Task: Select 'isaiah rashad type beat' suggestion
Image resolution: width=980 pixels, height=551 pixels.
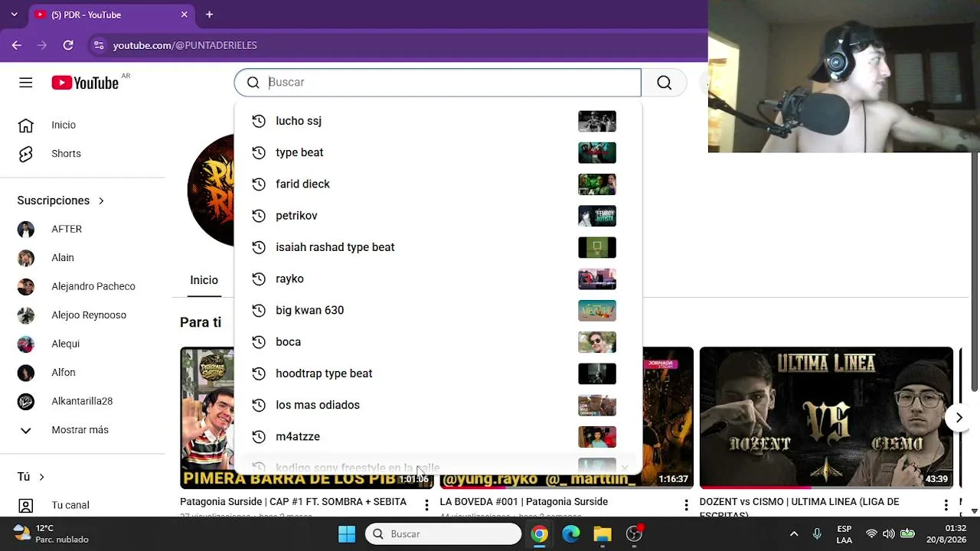Action: pyautogui.click(x=438, y=247)
